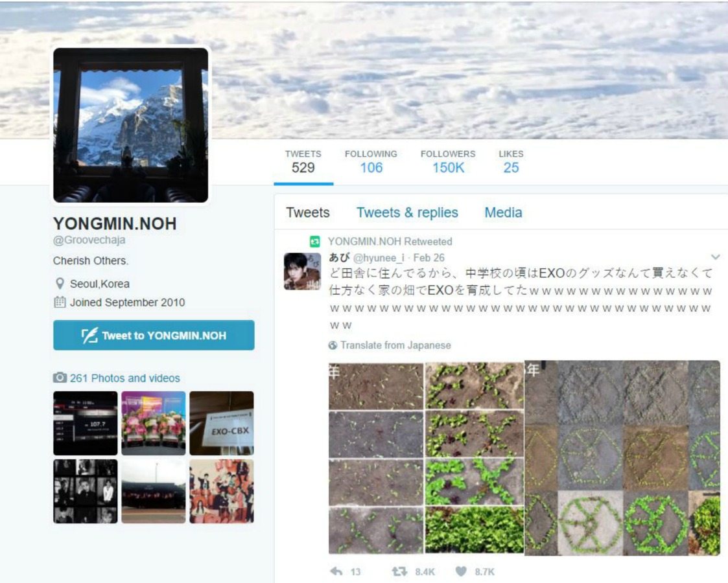Click the YONGMIN.NOH profile picture
728x583 pixels.
[x=130, y=125]
